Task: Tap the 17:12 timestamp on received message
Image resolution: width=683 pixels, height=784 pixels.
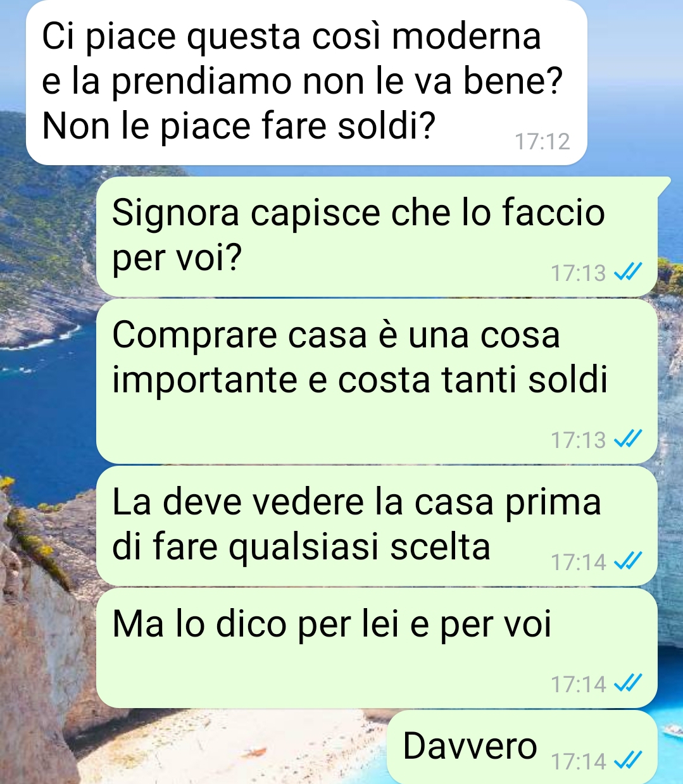Action: [x=542, y=141]
